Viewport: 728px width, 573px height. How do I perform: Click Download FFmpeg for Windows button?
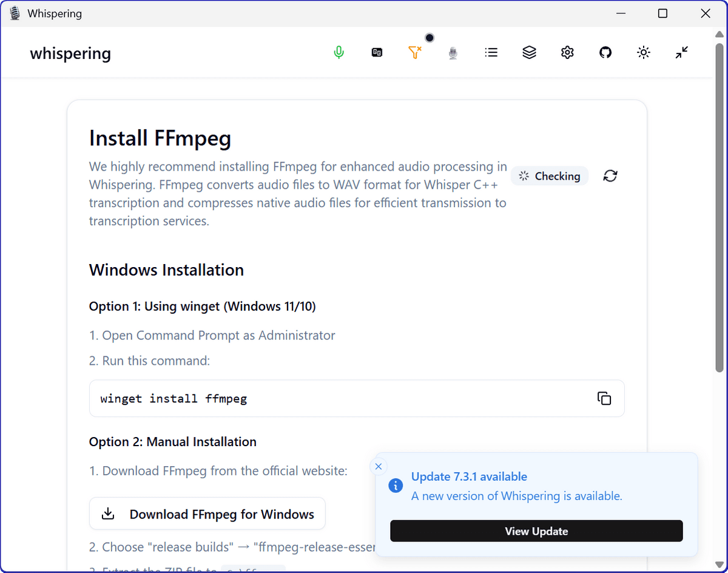click(207, 514)
